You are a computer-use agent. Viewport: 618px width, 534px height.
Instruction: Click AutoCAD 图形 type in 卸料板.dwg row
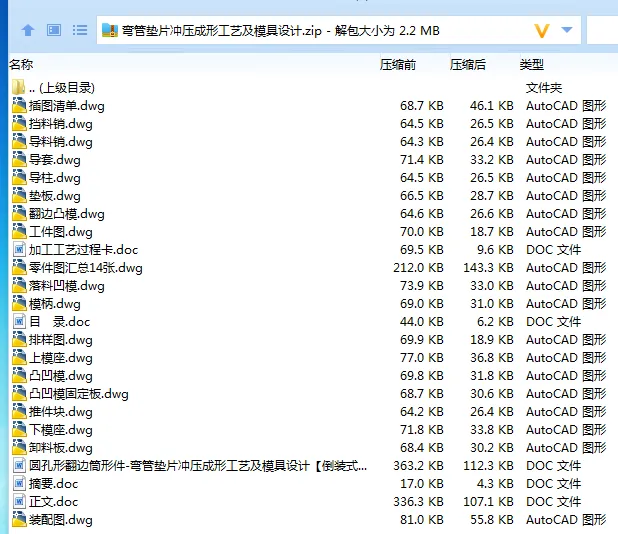click(x=566, y=448)
